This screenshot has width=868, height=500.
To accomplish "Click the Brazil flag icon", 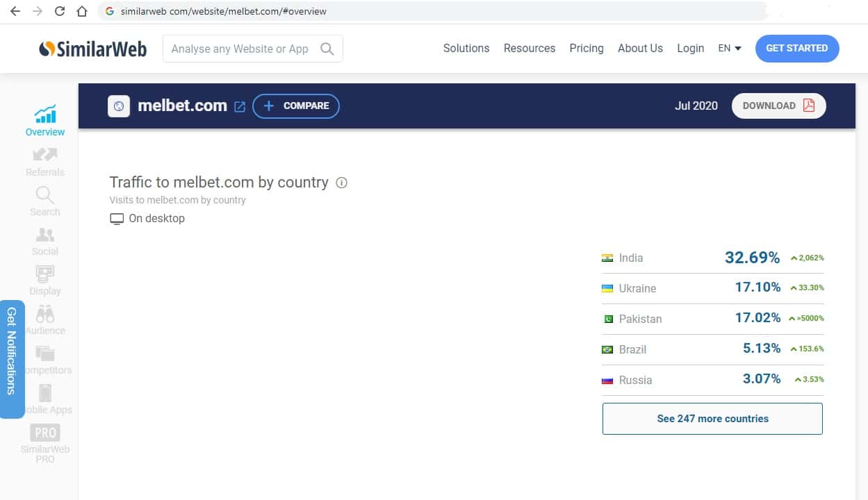I will point(607,349).
